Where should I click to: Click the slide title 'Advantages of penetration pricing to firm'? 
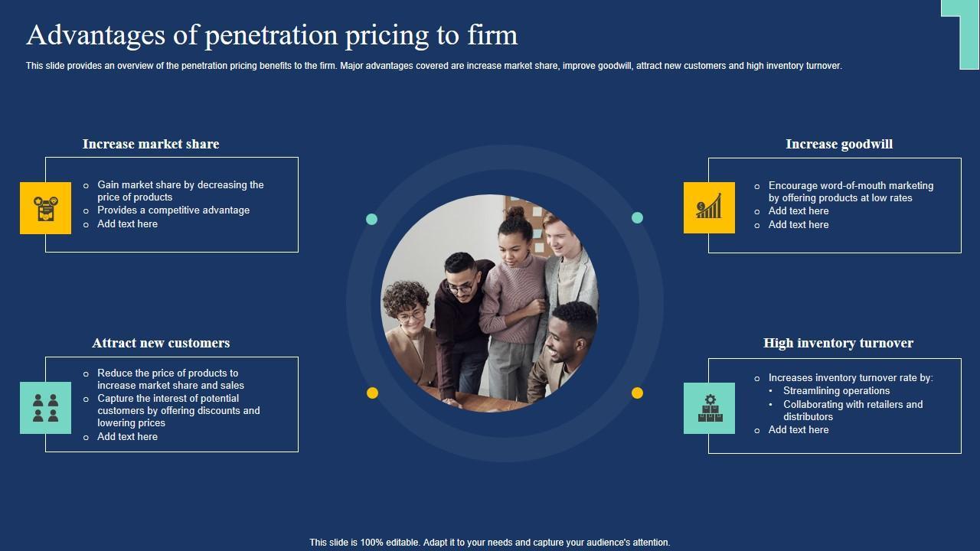(272, 35)
